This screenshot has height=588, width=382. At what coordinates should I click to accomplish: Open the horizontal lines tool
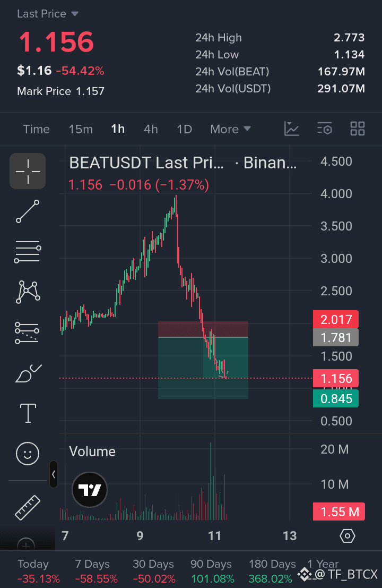click(28, 252)
